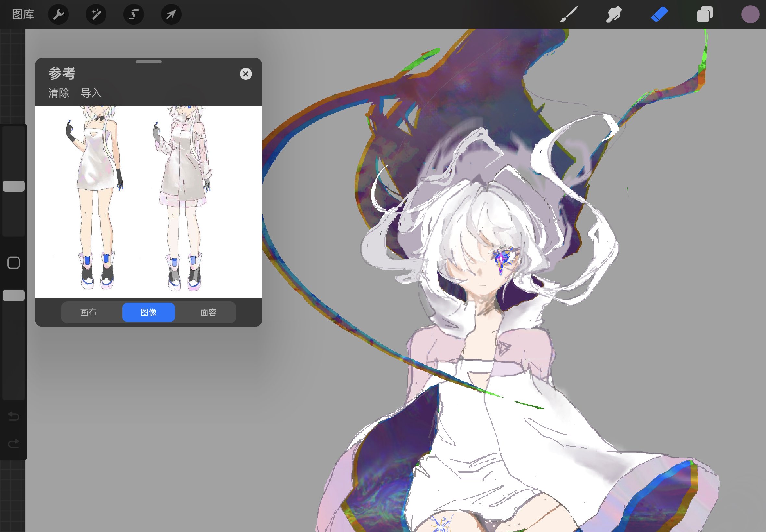Viewport: 766px width, 532px height.
Task: Click the brush opacity slider handle
Action: [x=14, y=295]
